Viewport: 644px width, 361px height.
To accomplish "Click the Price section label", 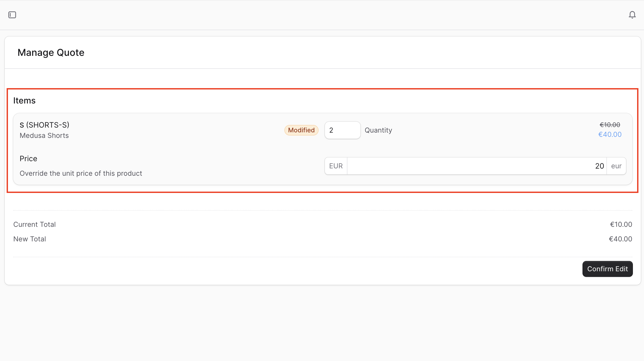I will tap(28, 158).
